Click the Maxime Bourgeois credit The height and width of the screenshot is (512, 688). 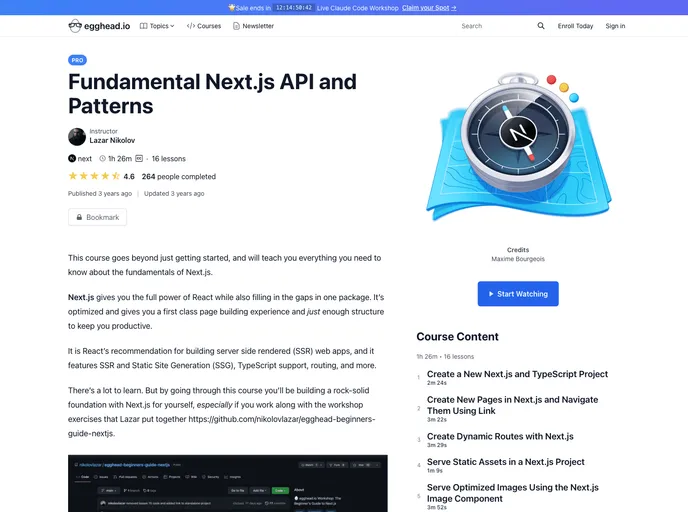click(x=518, y=259)
